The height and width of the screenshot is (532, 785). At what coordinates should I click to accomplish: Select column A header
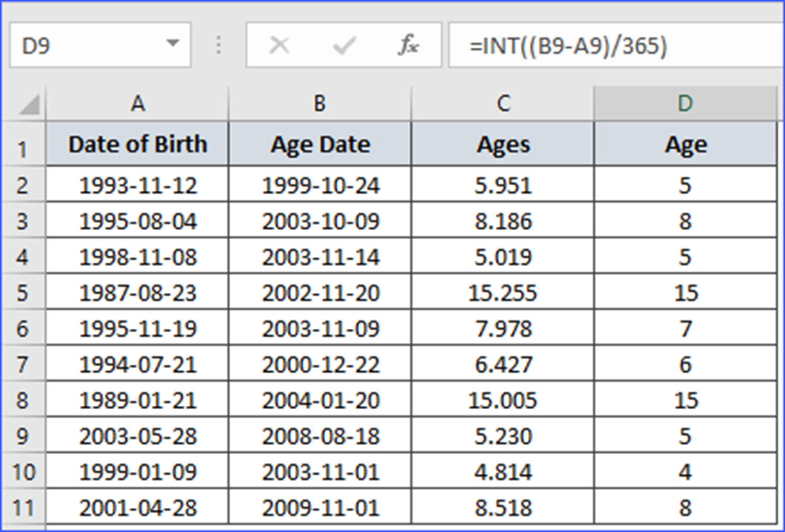point(137,104)
